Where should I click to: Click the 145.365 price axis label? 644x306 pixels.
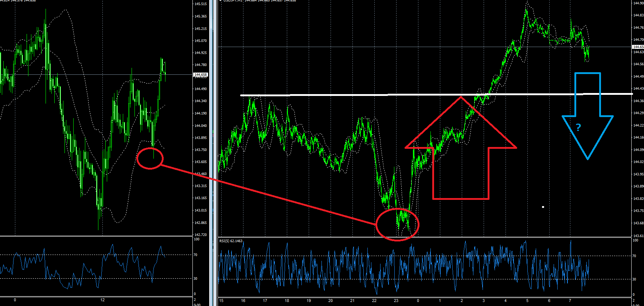201,16
